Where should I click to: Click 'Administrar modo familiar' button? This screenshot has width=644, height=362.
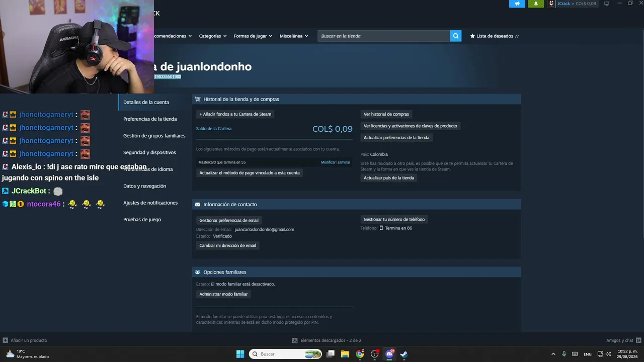pos(223,294)
